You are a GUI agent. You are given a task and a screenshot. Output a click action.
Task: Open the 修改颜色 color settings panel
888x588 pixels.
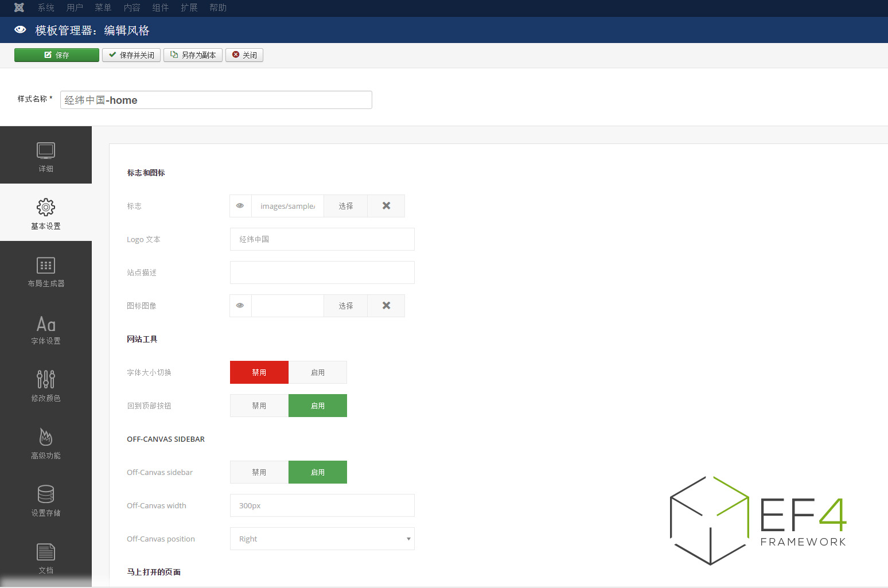coord(46,385)
